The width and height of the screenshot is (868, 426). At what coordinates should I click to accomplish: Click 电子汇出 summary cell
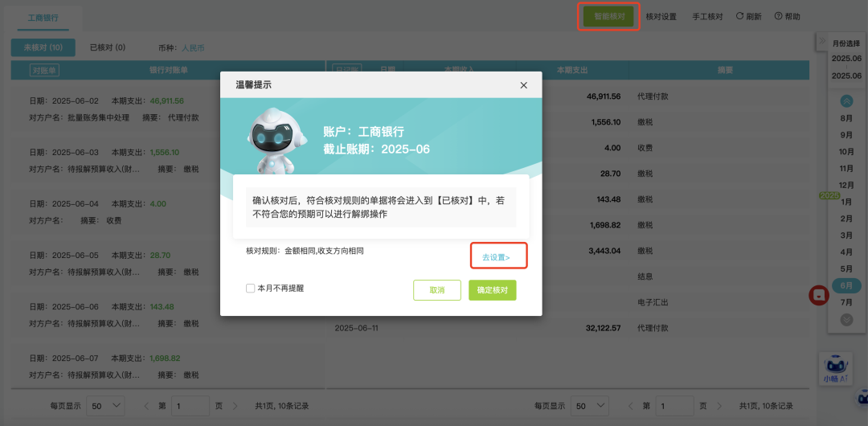tap(653, 302)
